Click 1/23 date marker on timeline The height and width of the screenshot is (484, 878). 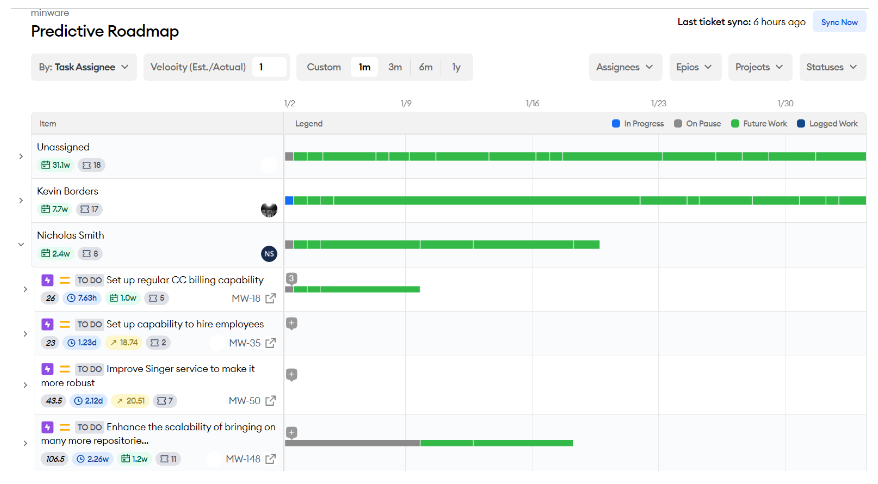(x=658, y=104)
